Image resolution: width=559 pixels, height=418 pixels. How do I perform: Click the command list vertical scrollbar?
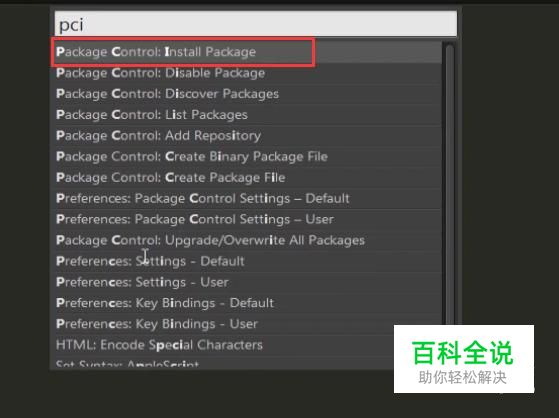pyautogui.click(x=450, y=184)
